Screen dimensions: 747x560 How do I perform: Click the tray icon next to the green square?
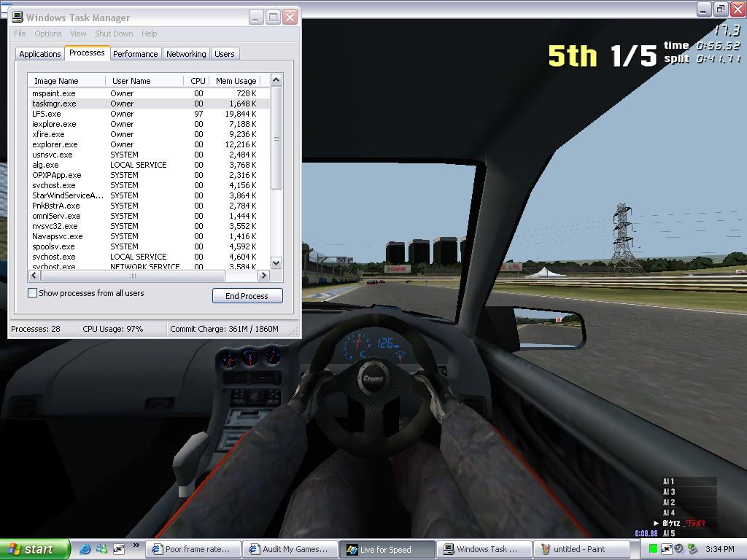666,549
